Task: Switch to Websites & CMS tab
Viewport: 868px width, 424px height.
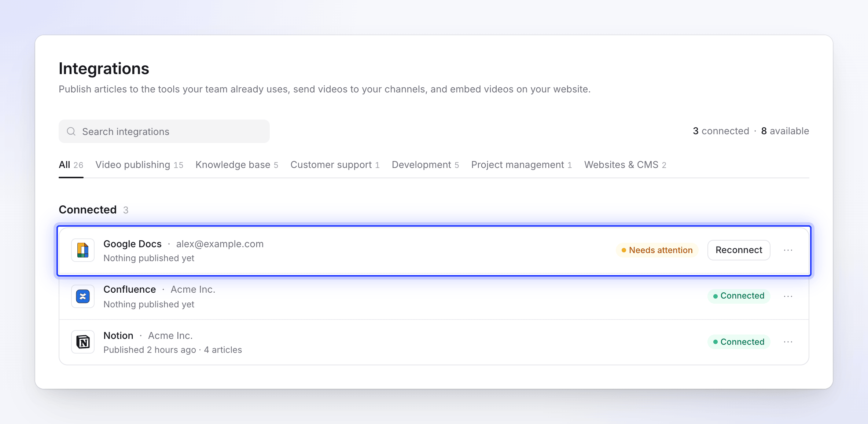Action: [625, 165]
